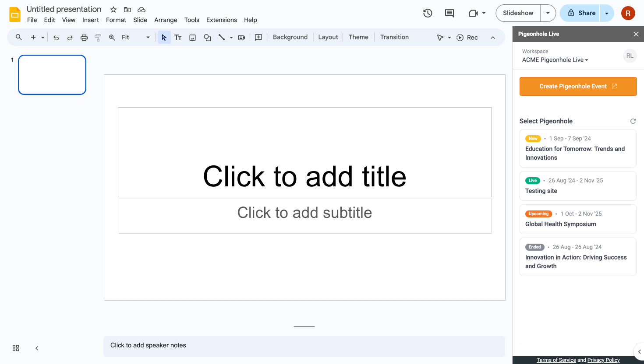Click Create Pigeonhole Event button
Image resolution: width=644 pixels, height=364 pixels.
tap(578, 87)
